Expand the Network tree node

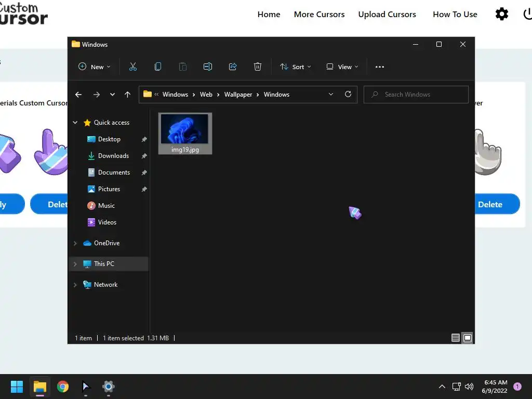pos(75,285)
